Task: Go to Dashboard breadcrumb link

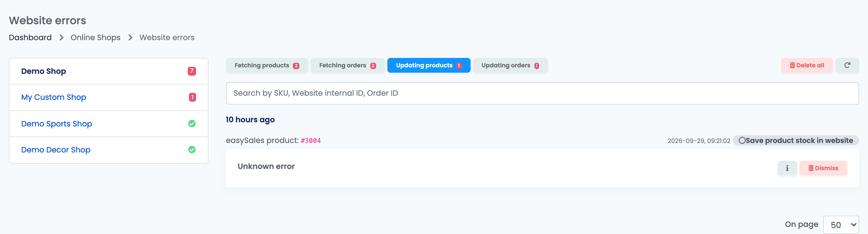Action: point(30,38)
